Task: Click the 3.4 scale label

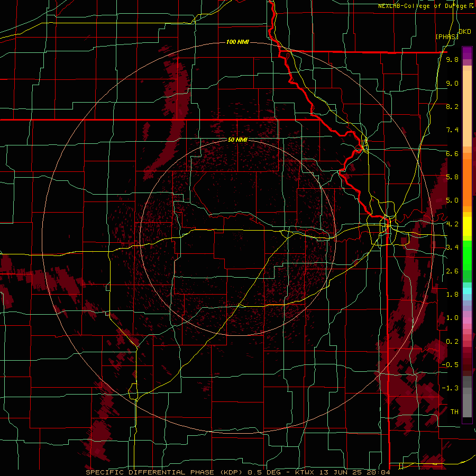Action: click(x=452, y=248)
